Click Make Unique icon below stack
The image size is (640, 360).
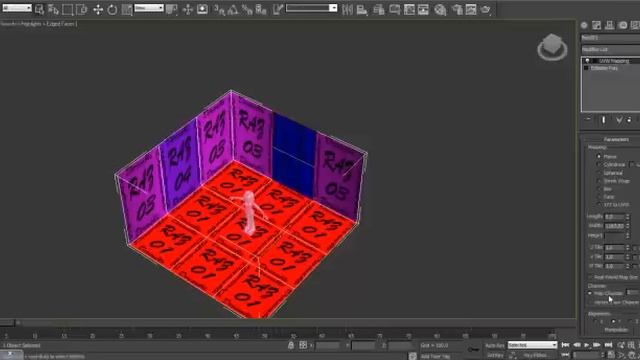point(619,120)
